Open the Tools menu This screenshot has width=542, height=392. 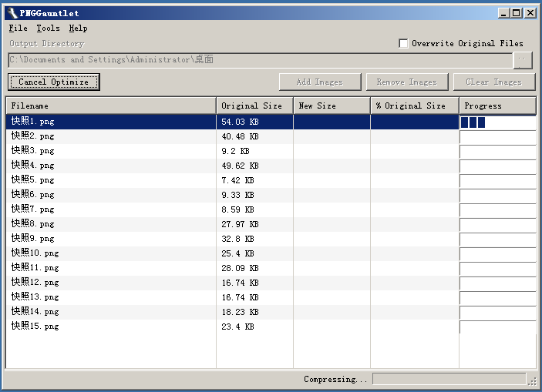pyautogui.click(x=48, y=28)
